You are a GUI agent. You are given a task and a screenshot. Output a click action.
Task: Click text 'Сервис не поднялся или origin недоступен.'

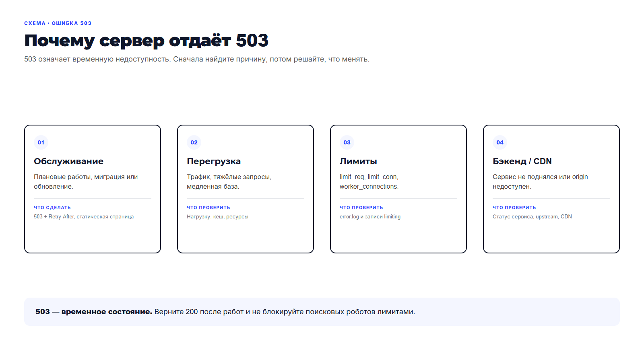(x=540, y=182)
